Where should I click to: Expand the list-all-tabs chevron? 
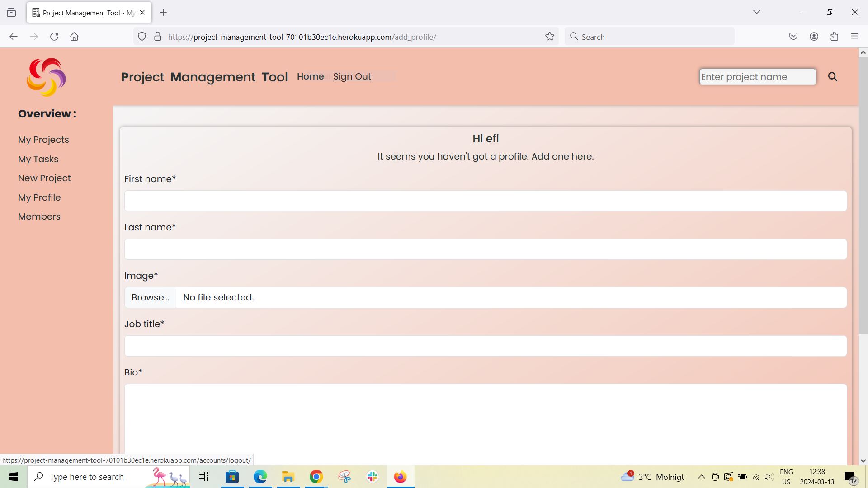[757, 12]
